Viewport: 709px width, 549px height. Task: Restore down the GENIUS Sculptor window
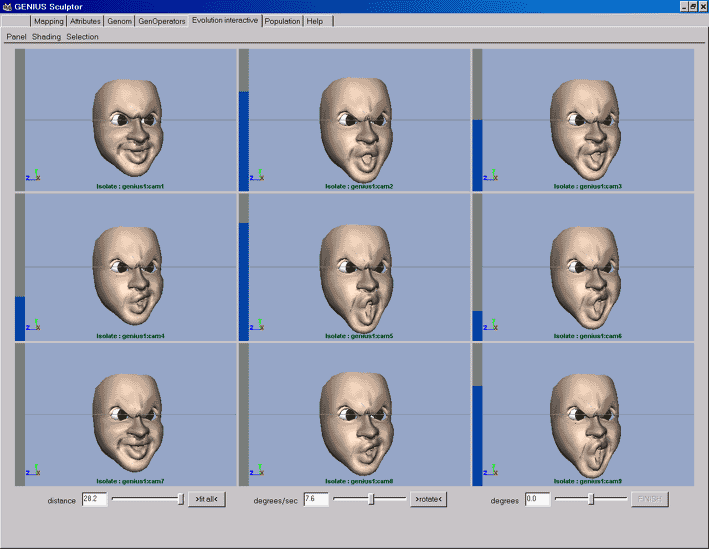[693, 6]
